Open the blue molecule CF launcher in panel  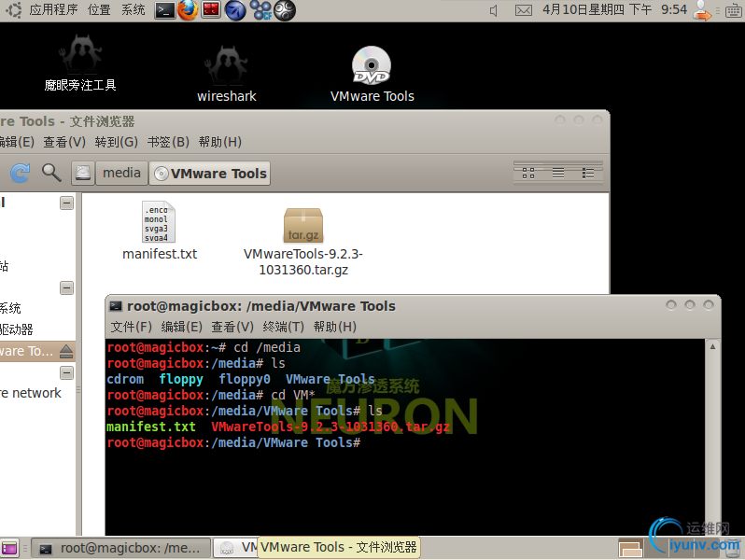(260, 10)
